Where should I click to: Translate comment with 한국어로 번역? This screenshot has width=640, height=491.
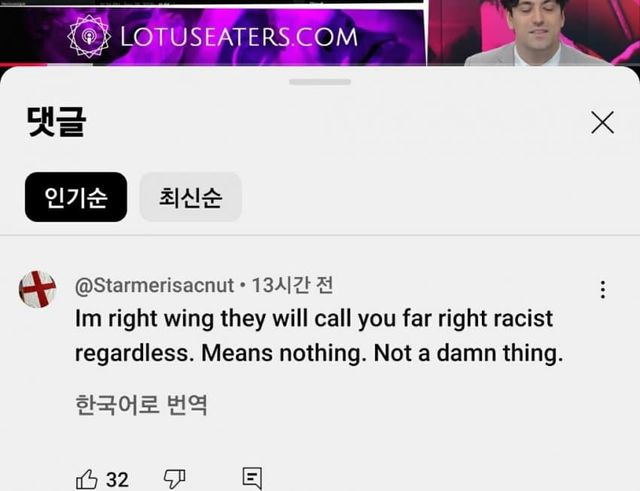pyautogui.click(x=141, y=405)
